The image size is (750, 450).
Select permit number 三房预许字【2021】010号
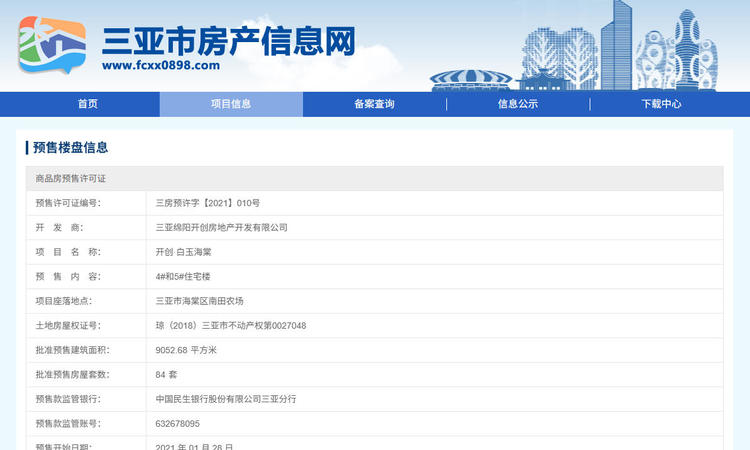[208, 203]
